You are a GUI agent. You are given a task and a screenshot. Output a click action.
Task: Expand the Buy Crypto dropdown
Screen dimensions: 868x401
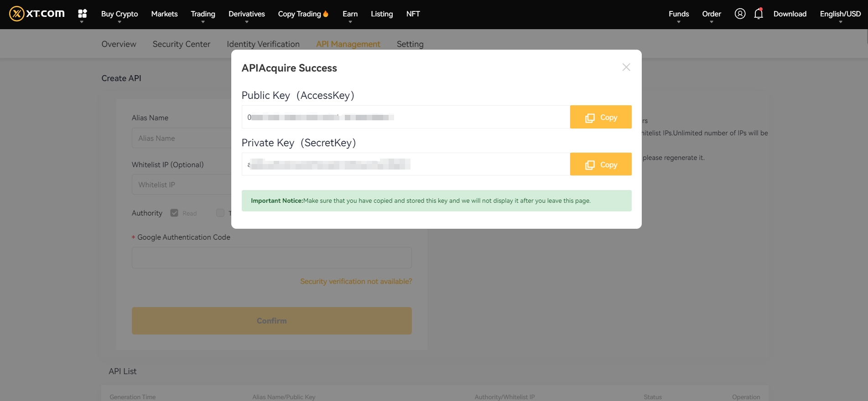click(120, 14)
